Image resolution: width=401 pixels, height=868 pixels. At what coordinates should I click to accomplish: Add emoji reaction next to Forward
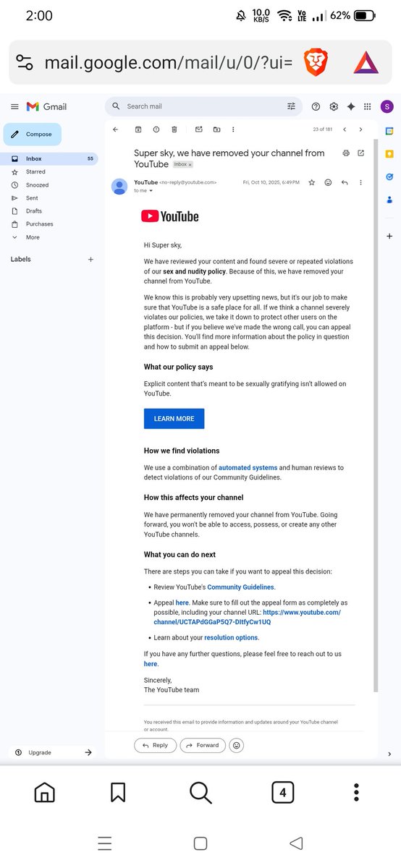pos(236,745)
